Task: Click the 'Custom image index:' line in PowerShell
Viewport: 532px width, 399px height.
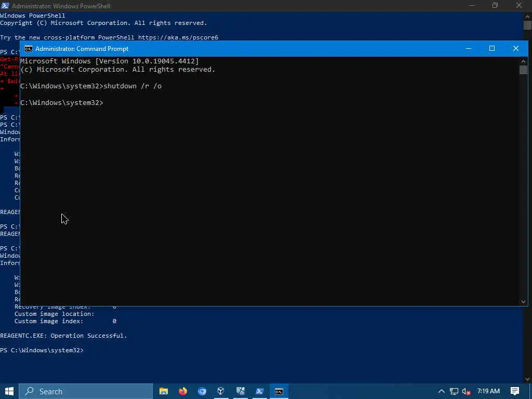Action: [x=65, y=321]
